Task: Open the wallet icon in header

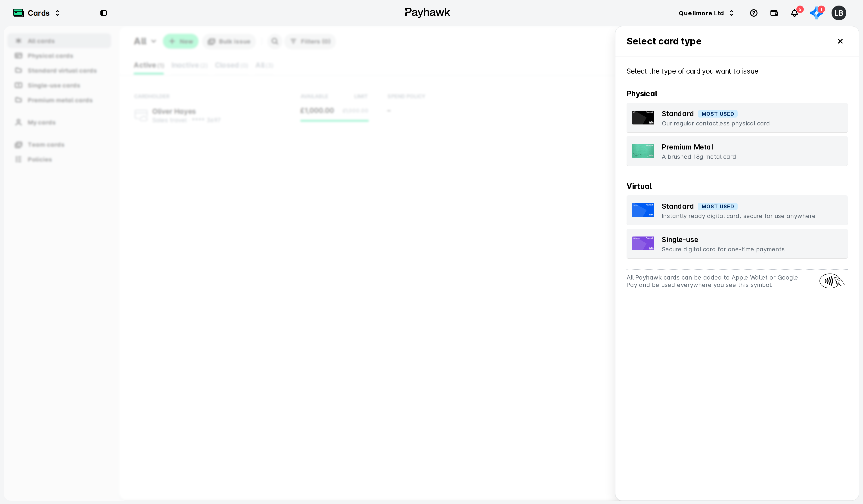Action: tap(774, 13)
